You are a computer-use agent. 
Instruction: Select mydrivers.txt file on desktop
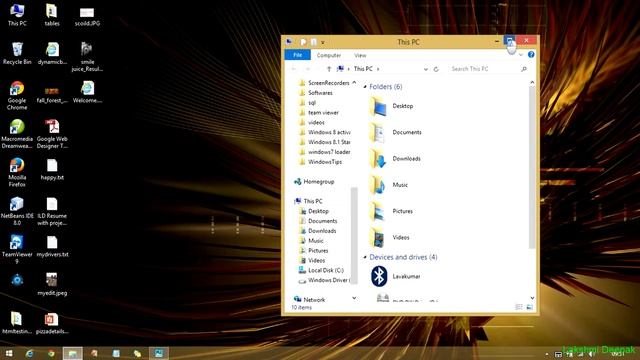[52, 246]
